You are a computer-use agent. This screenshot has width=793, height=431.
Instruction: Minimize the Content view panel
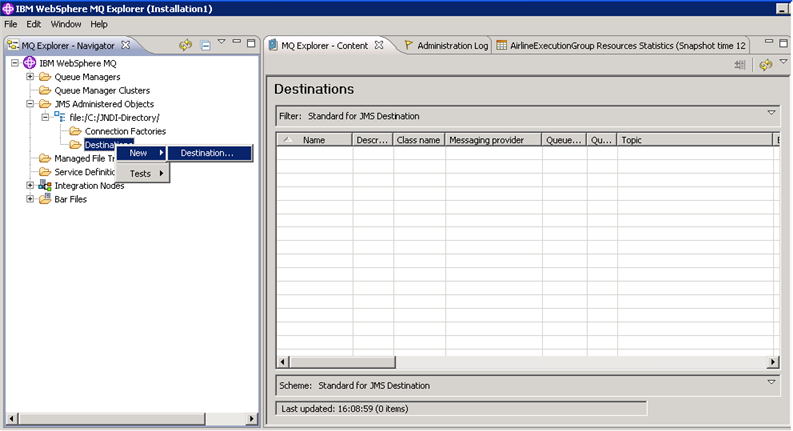(x=769, y=41)
